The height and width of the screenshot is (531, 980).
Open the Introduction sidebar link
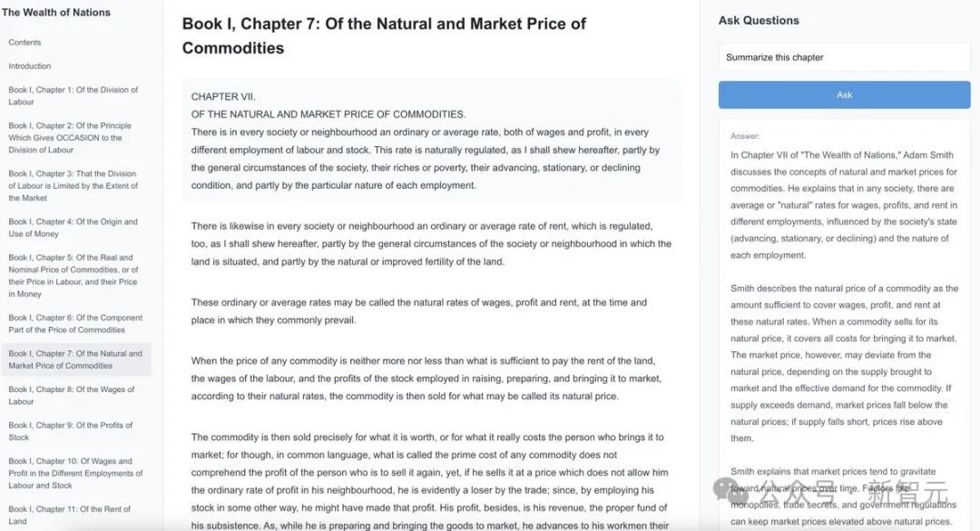(x=30, y=66)
